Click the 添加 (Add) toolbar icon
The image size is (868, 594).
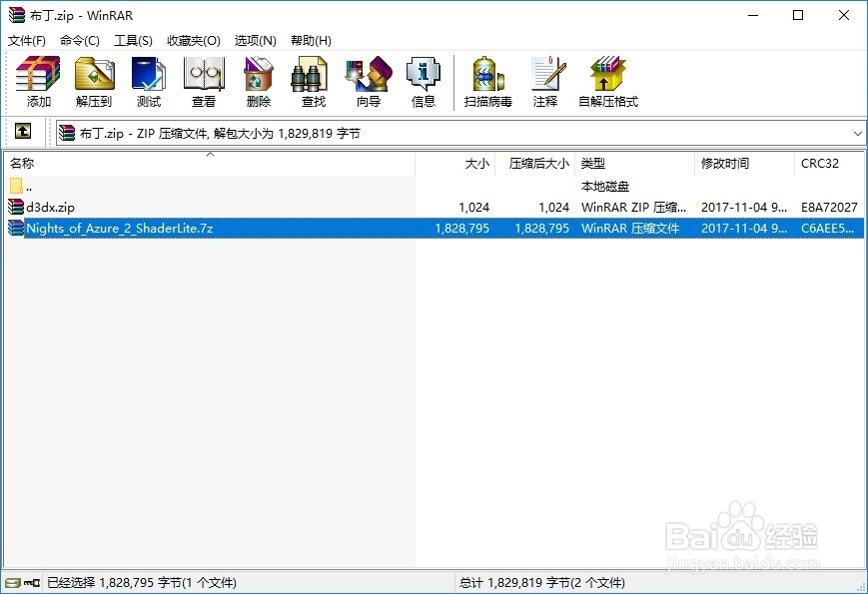click(38, 82)
